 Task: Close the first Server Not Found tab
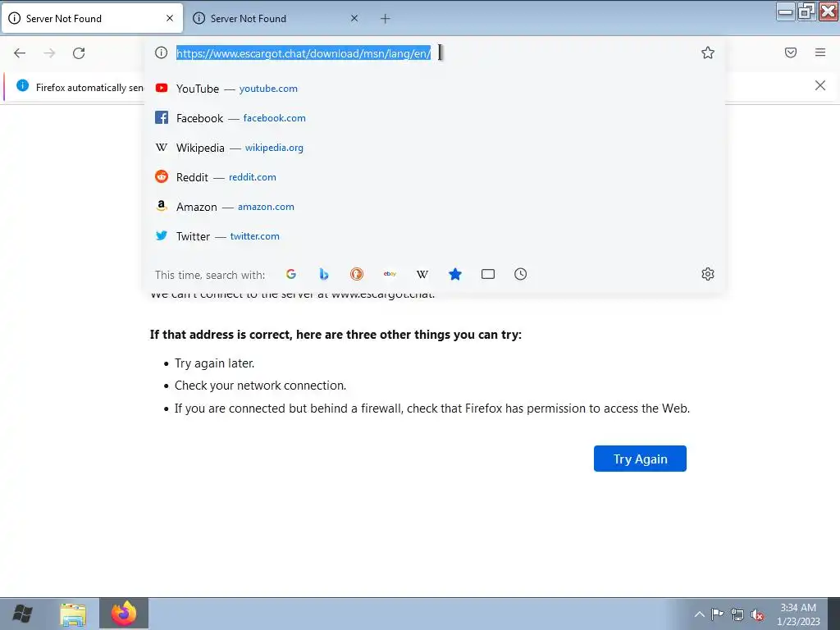pyautogui.click(x=170, y=18)
